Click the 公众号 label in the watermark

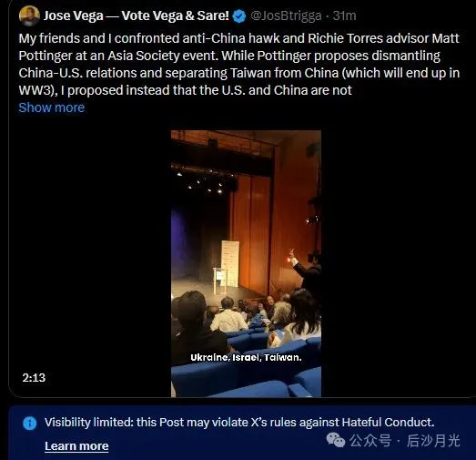370,441
